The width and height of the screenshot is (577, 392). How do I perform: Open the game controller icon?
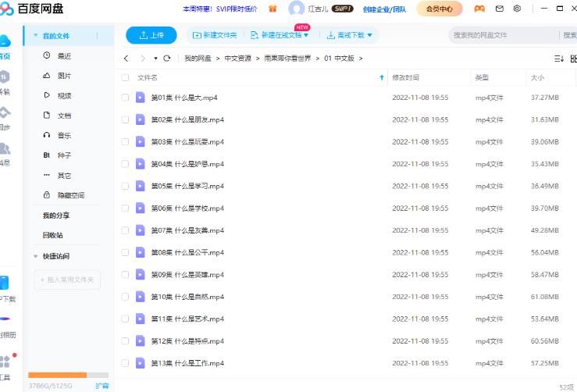tap(479, 9)
